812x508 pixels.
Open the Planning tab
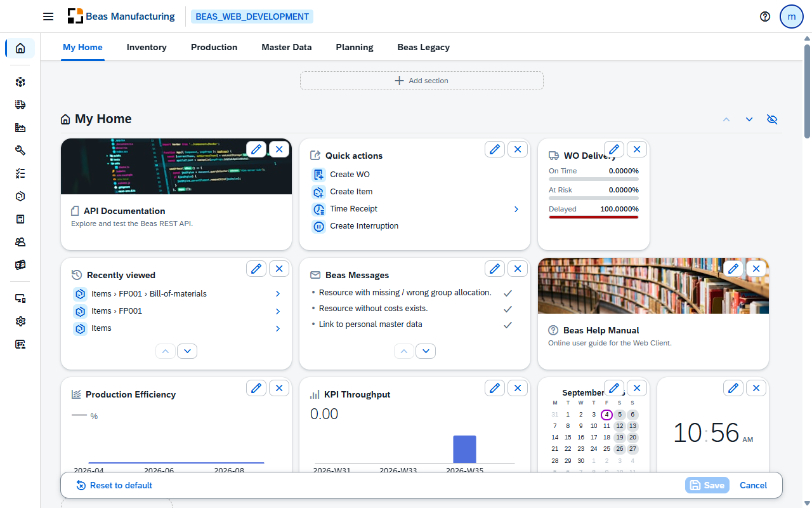(x=355, y=47)
